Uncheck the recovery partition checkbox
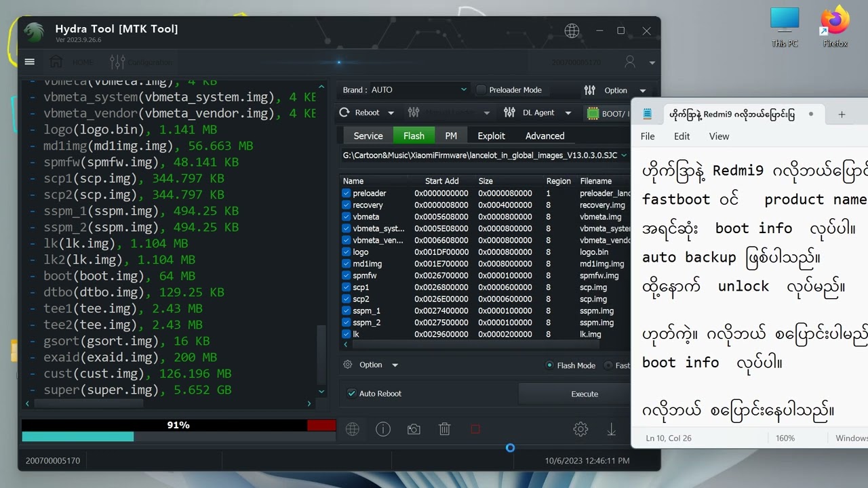 [347, 205]
